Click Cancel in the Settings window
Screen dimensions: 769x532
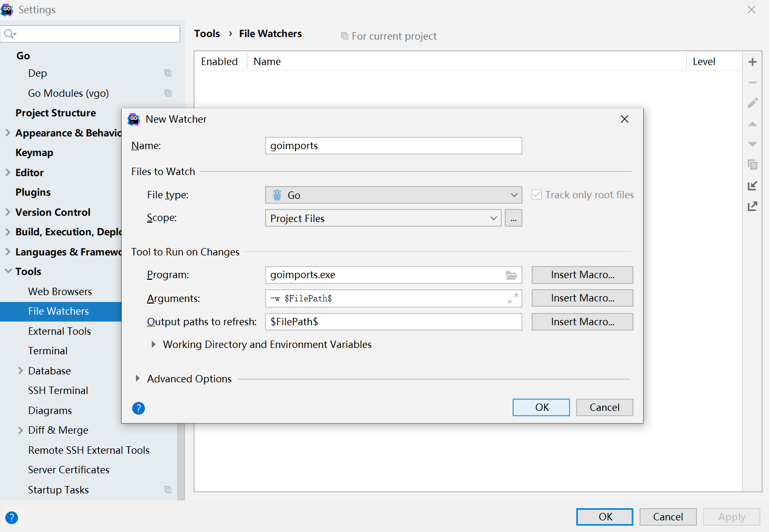pyautogui.click(x=668, y=517)
